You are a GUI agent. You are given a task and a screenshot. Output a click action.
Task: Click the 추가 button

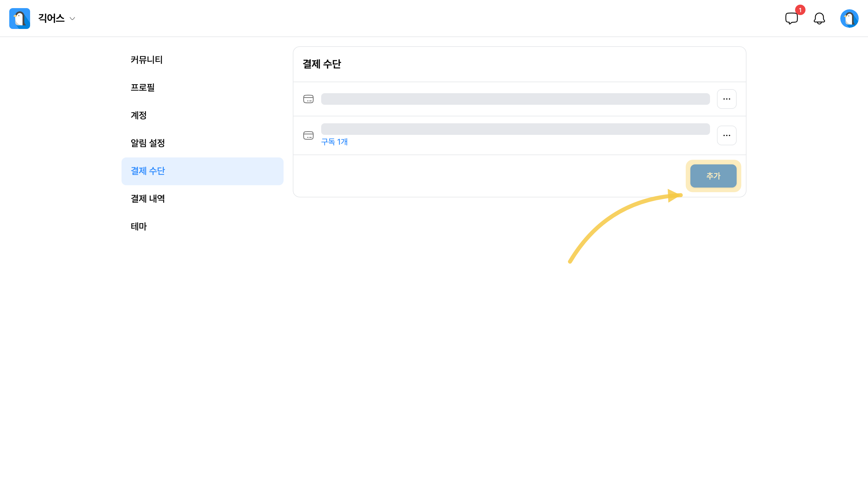[713, 176]
